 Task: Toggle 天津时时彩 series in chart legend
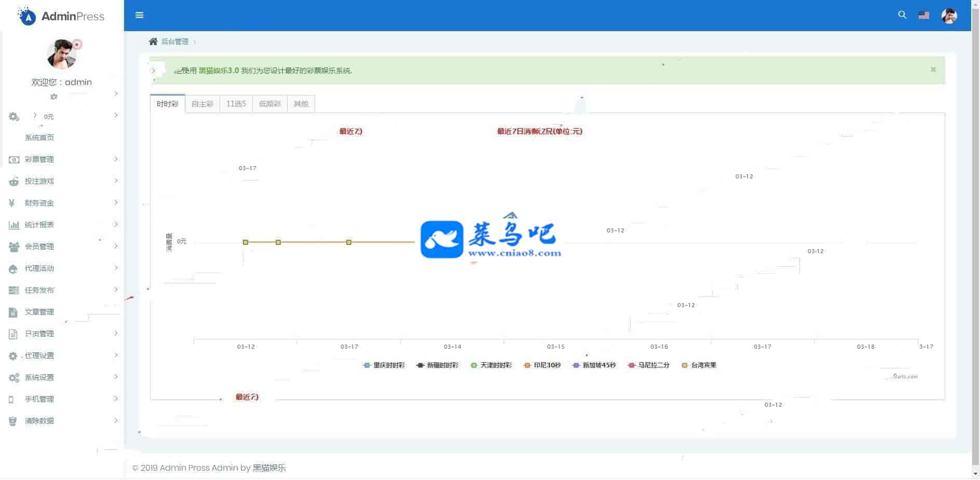click(x=491, y=365)
